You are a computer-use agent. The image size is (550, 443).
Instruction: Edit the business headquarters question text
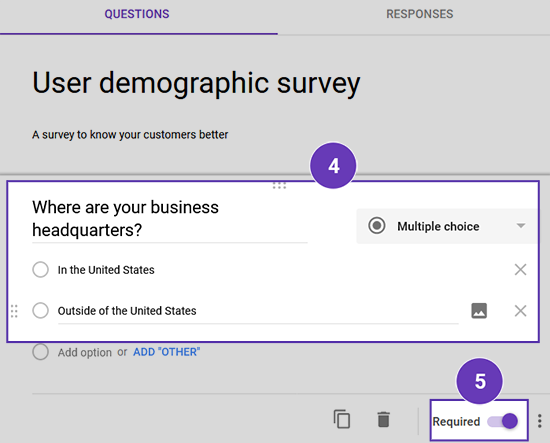coord(170,219)
